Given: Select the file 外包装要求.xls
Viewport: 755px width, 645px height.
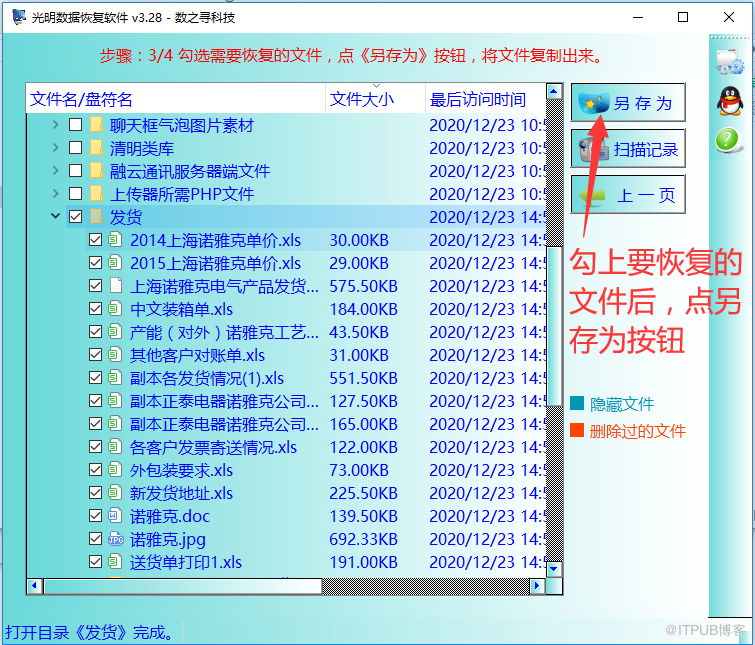Looking at the screenshot, I should (x=182, y=470).
